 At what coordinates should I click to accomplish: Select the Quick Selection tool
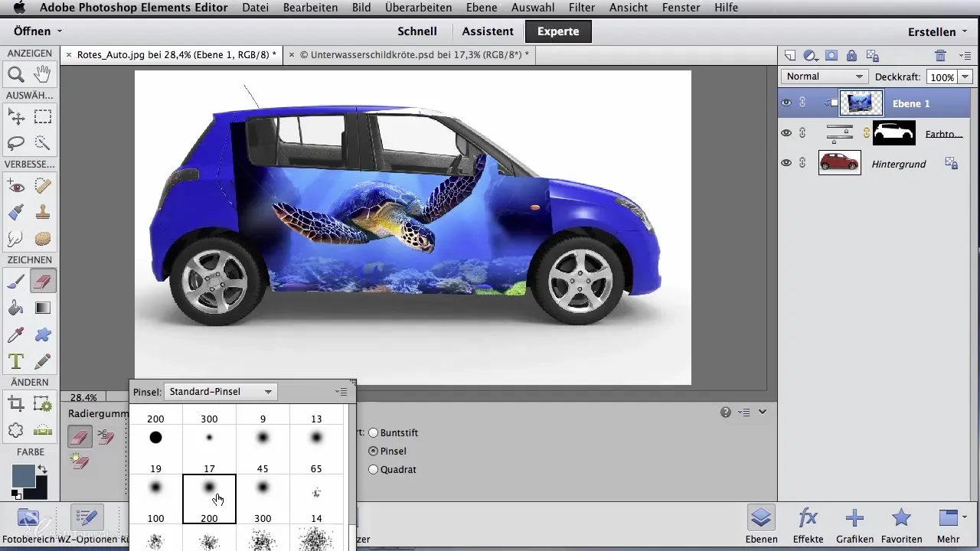point(43,142)
